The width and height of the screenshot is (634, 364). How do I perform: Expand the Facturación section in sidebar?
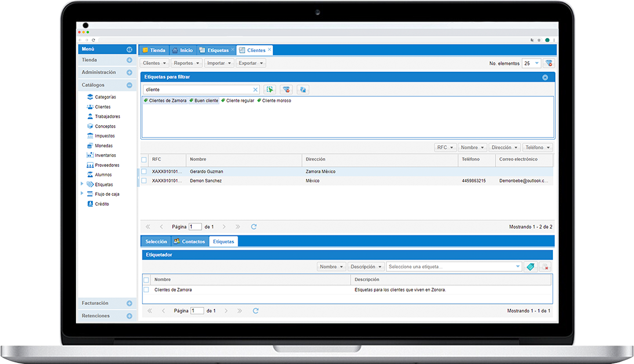(x=129, y=303)
